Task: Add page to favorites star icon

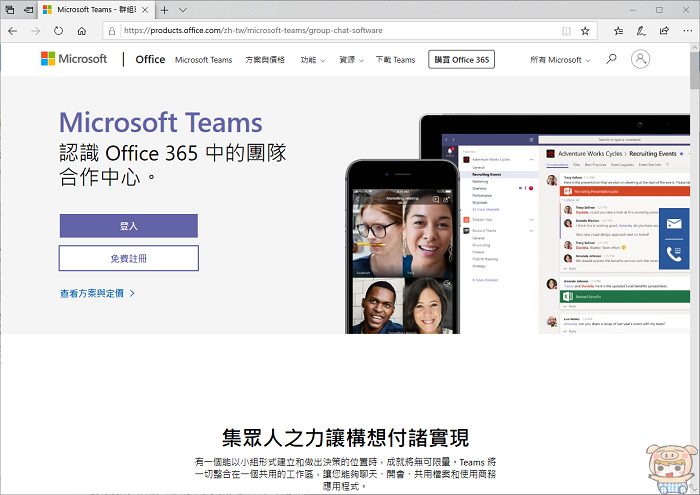Action: point(585,31)
